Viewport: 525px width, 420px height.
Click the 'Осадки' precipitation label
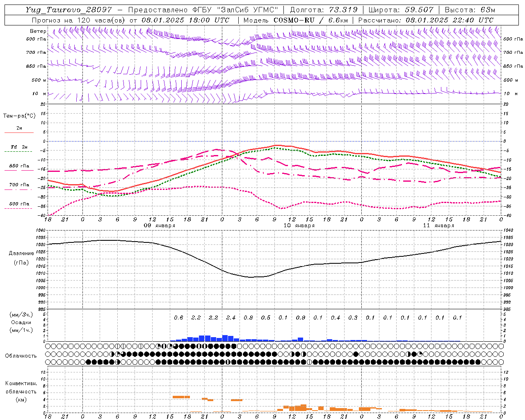[21, 322]
